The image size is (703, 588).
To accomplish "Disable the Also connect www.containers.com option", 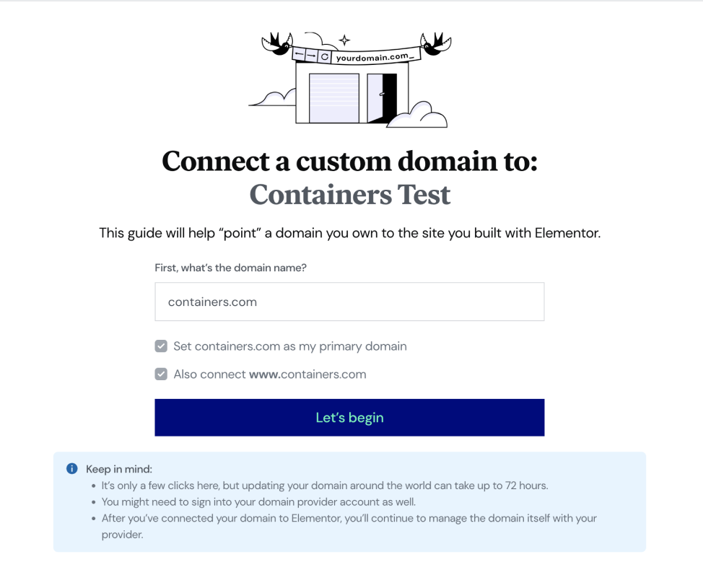I will (x=161, y=374).
